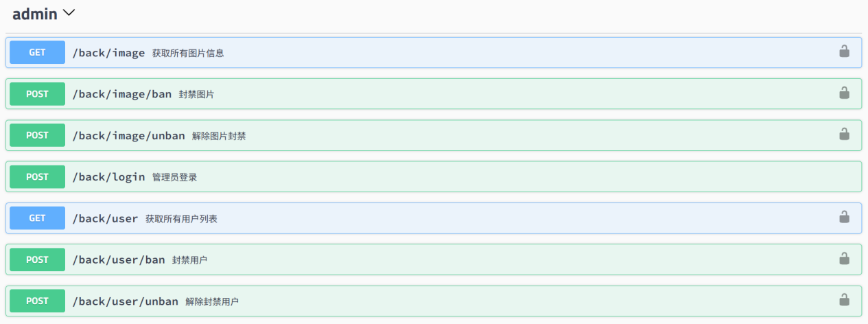Viewport: 868px width, 324px height.
Task: Click the 获取所有用户列表 description text
Action: click(181, 219)
